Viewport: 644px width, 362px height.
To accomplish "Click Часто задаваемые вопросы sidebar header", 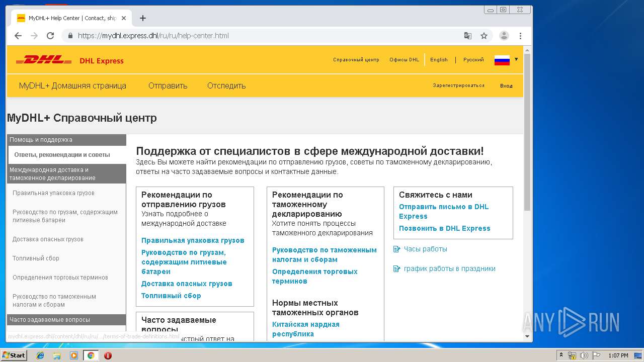I will point(67,320).
